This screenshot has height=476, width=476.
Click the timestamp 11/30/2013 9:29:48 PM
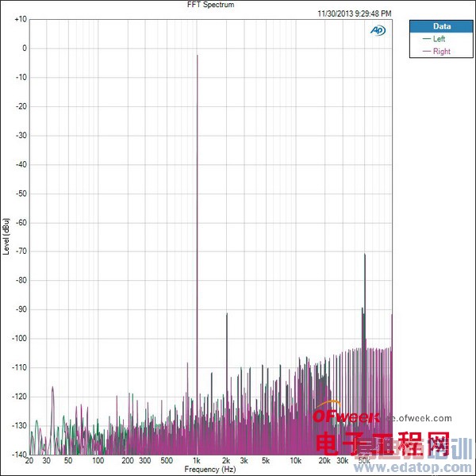tap(355, 13)
